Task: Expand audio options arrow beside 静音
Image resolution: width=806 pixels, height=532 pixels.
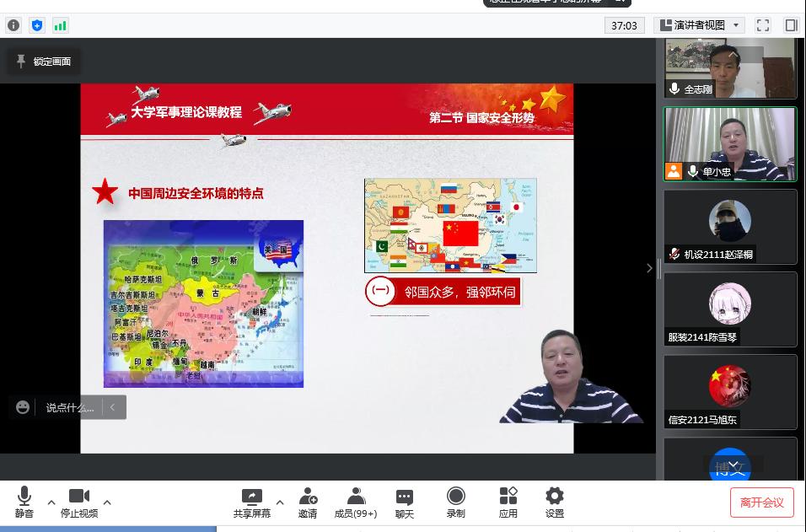Action: 51,502
